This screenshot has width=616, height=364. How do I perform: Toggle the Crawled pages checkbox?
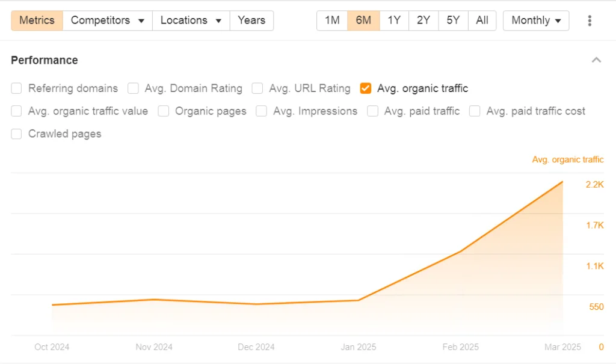point(17,134)
